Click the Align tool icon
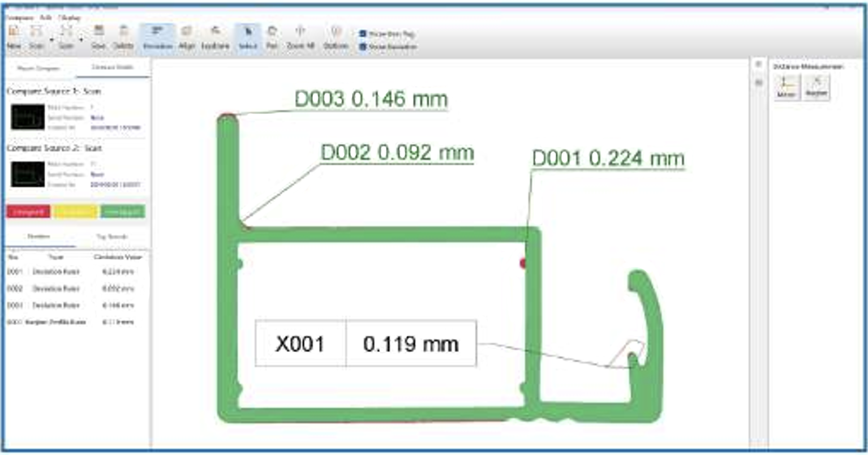 click(x=187, y=37)
